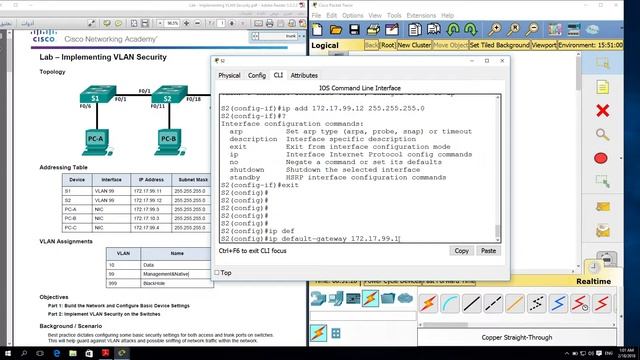This screenshot has width=640, height=360.
Task: Switch to Attributes tab in S2 window
Action: [x=304, y=76]
